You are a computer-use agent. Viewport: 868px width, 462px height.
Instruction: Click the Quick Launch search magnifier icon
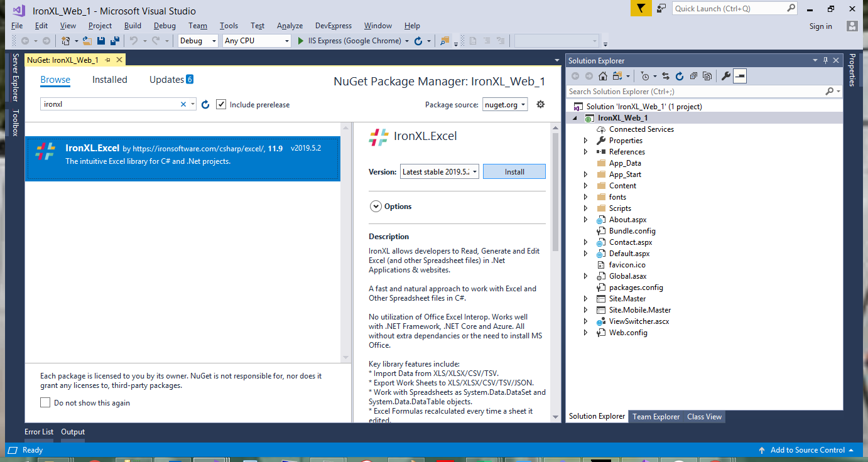point(791,8)
